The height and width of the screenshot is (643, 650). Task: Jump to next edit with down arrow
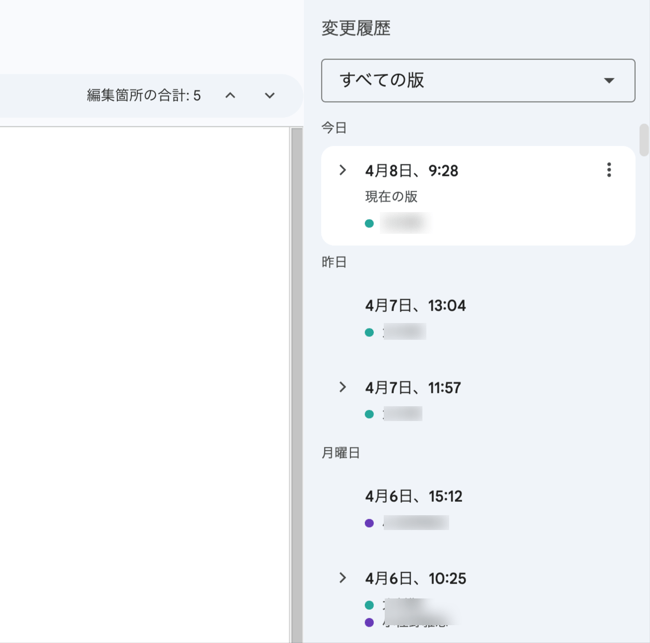click(x=269, y=96)
